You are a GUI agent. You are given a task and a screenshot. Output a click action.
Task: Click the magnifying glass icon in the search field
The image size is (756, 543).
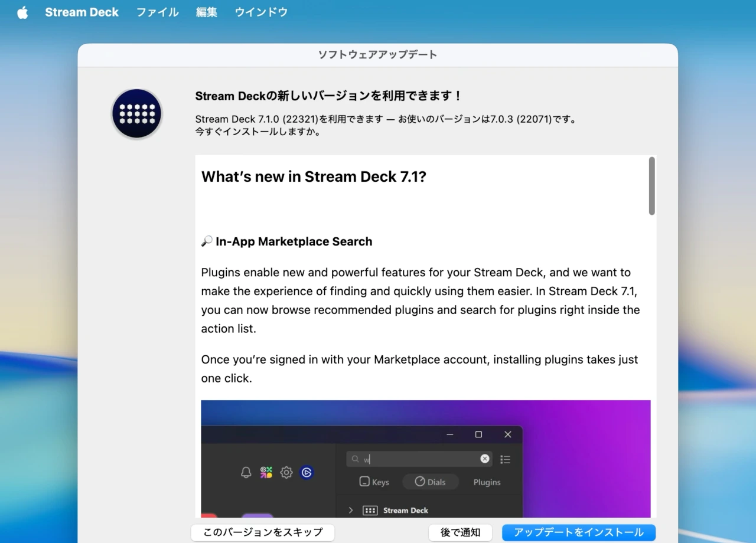pos(355,459)
